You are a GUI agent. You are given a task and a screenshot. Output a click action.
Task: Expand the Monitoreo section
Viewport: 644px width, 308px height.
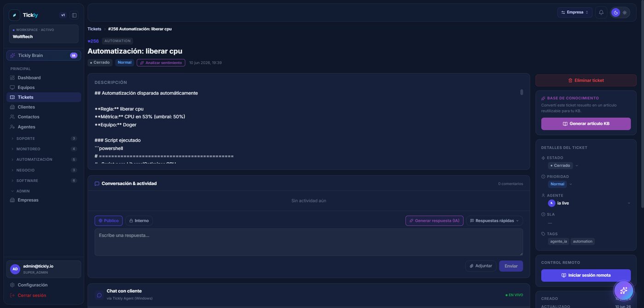point(44,149)
